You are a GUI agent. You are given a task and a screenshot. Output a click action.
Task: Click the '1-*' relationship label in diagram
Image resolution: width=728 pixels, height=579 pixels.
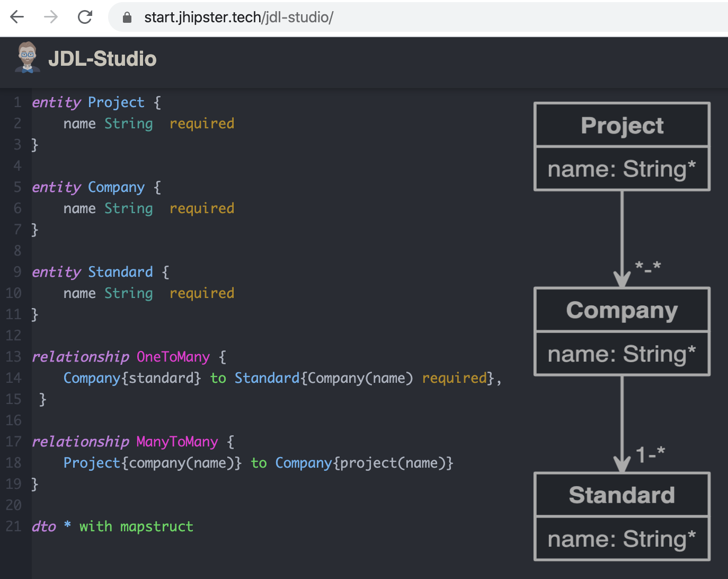pos(650,454)
